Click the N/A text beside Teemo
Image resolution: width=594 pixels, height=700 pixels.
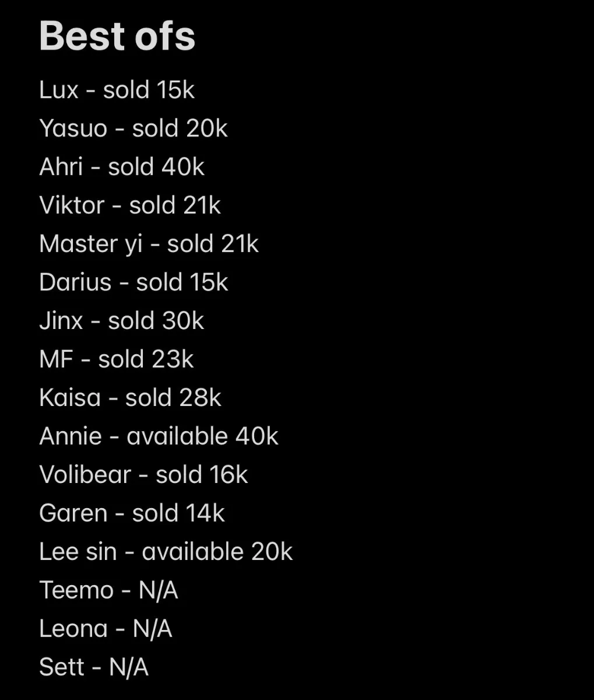tap(158, 590)
